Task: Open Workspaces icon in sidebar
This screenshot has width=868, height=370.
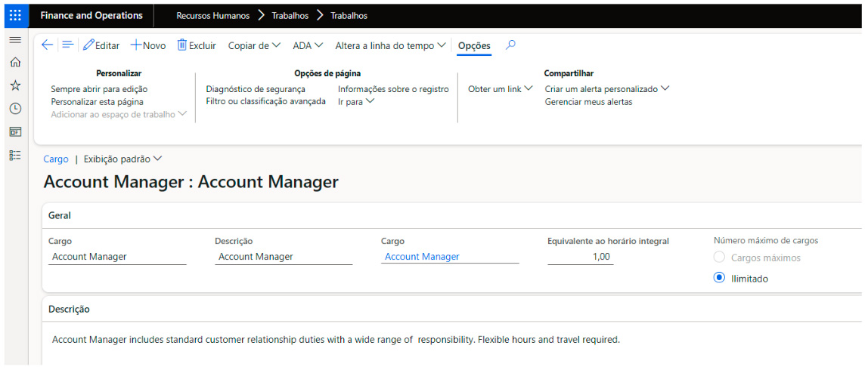Action: (x=14, y=131)
